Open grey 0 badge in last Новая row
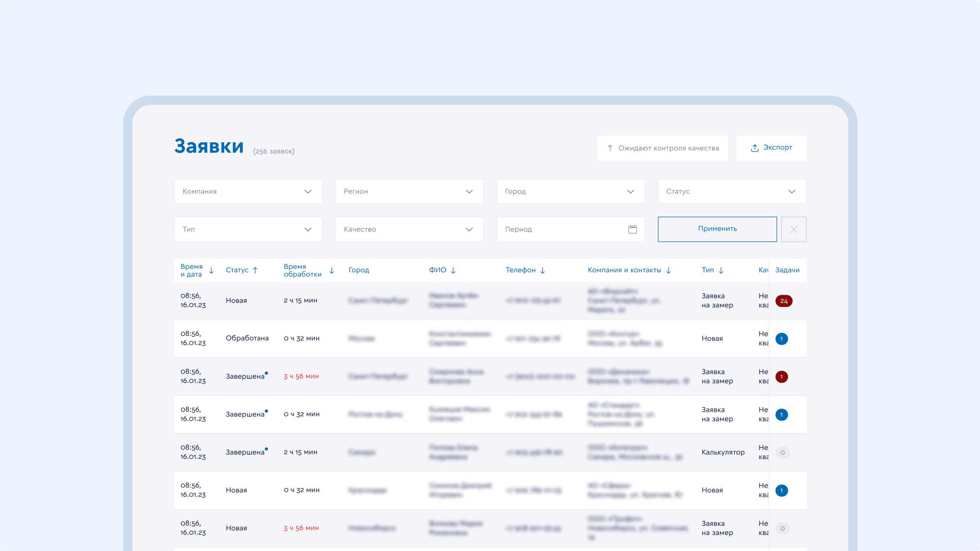 [x=782, y=528]
